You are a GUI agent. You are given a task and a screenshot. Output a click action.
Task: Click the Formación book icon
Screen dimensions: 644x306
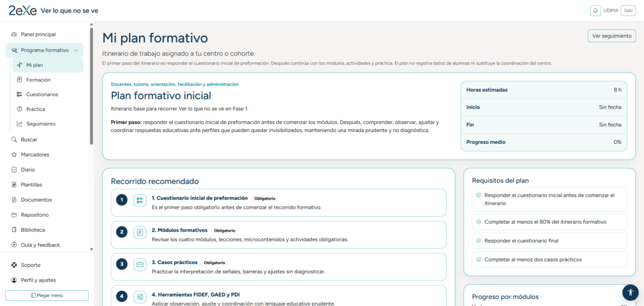point(19,80)
